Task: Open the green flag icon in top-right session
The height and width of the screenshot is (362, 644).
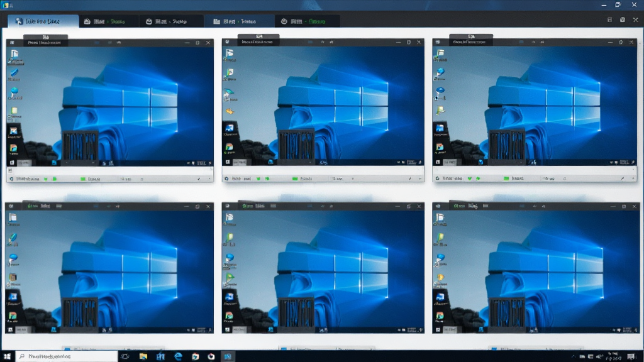Action: pos(440,111)
